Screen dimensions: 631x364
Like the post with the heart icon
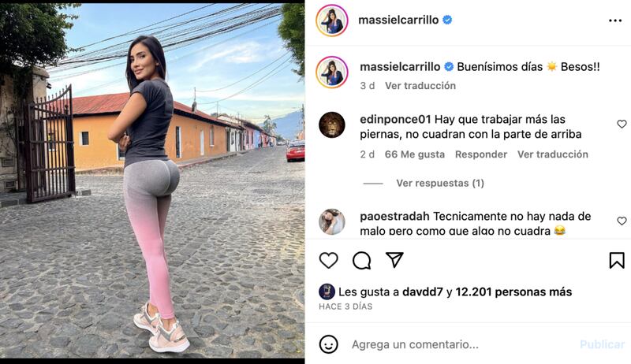coord(328,260)
